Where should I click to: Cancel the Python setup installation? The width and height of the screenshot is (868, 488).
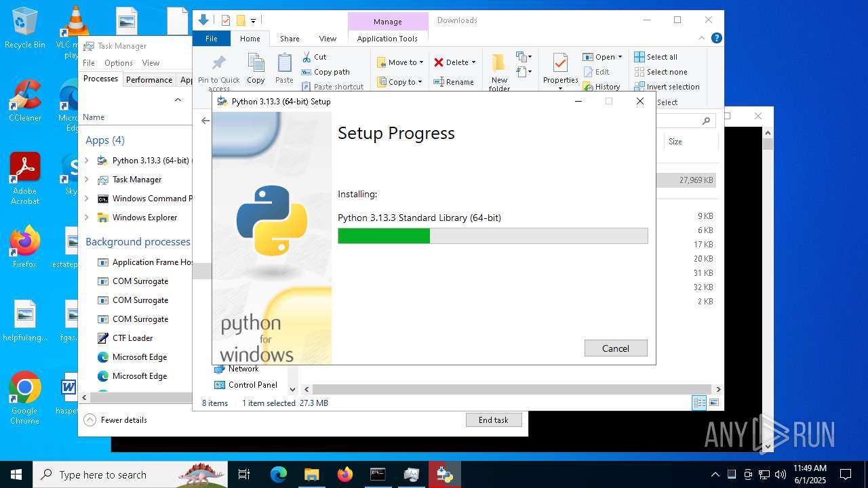point(616,348)
